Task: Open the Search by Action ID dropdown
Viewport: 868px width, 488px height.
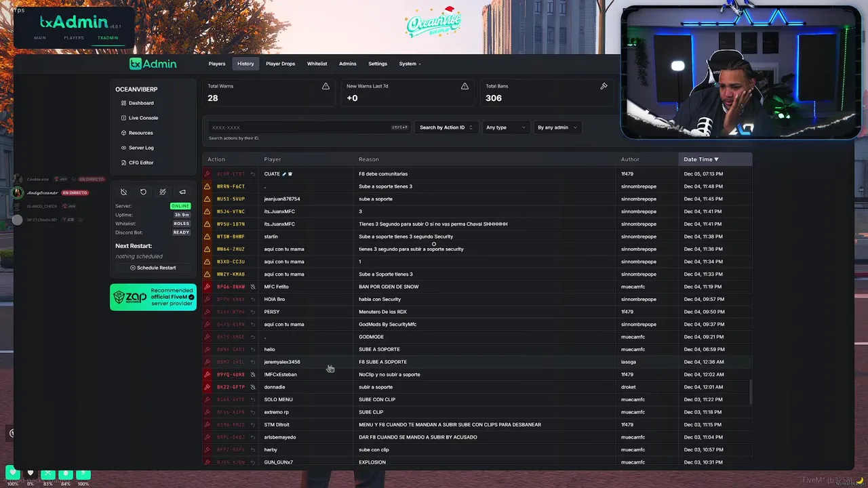Action: (446, 127)
